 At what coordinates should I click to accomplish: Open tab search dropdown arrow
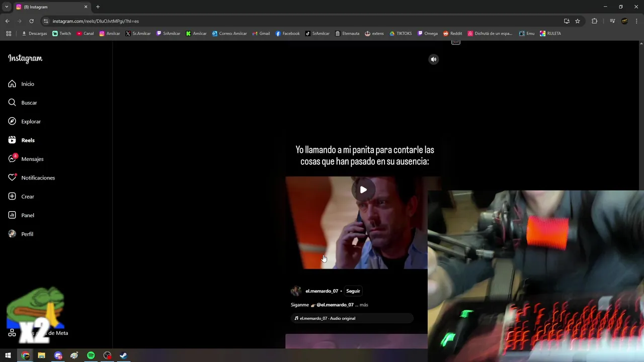[7, 7]
